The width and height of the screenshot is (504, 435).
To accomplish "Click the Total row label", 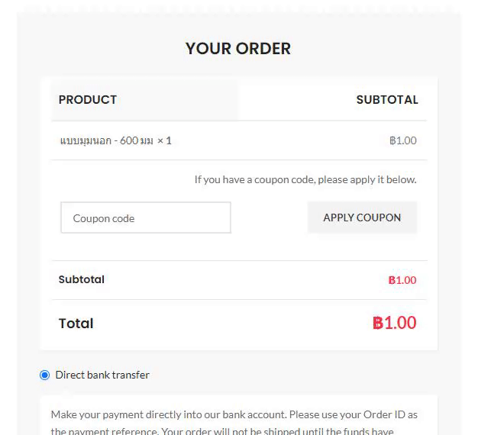I will (x=76, y=324).
